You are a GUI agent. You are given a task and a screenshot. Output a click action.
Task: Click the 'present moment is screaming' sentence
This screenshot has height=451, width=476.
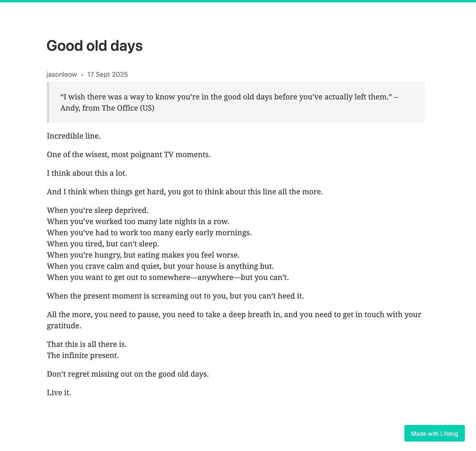pyautogui.click(x=175, y=296)
